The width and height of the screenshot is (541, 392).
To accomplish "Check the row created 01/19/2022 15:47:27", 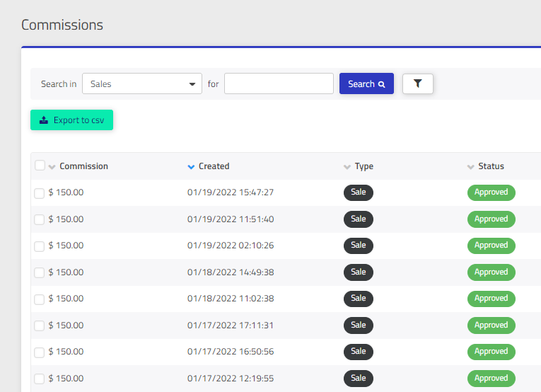I will pos(40,193).
